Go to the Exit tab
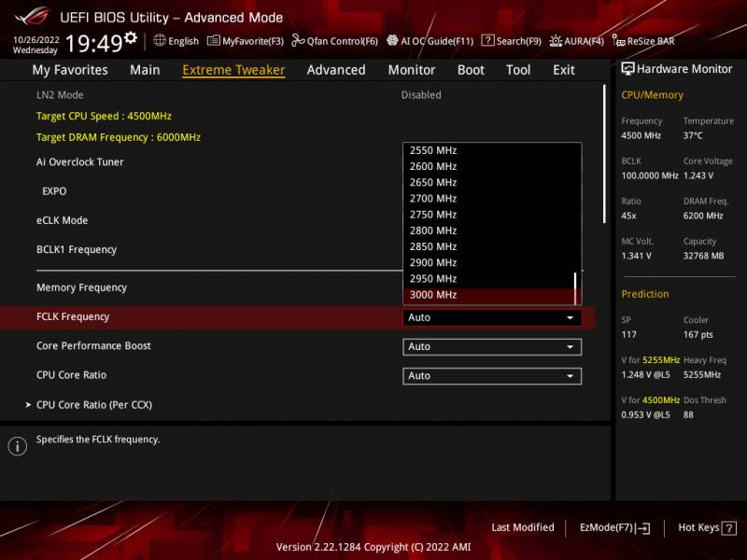The width and height of the screenshot is (747, 560). click(x=564, y=70)
